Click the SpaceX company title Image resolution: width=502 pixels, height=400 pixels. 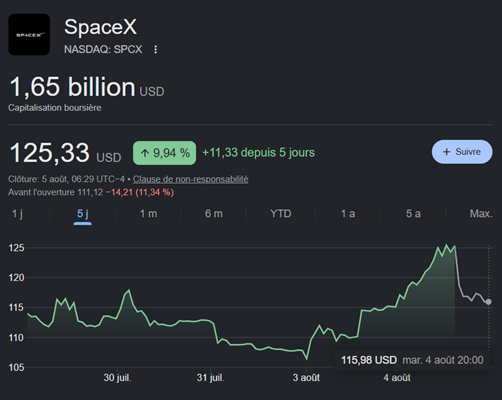coord(100,27)
